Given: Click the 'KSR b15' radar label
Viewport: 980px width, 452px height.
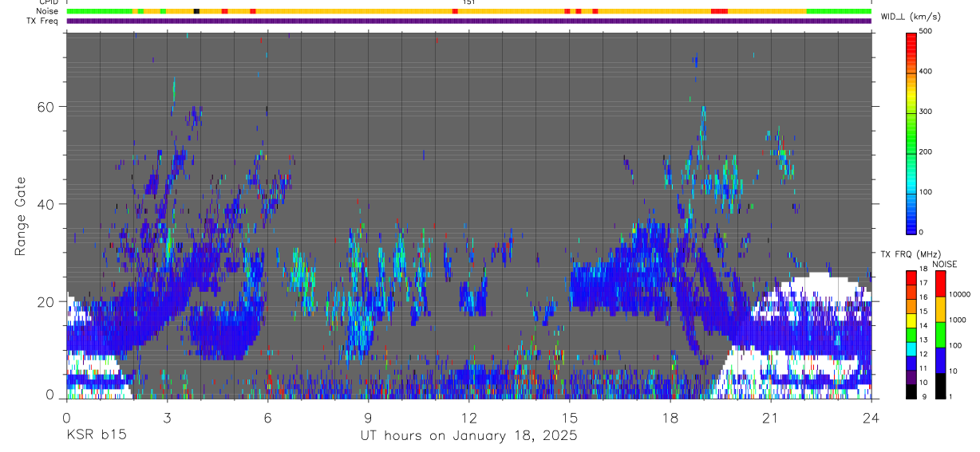Looking at the screenshot, I should [96, 436].
